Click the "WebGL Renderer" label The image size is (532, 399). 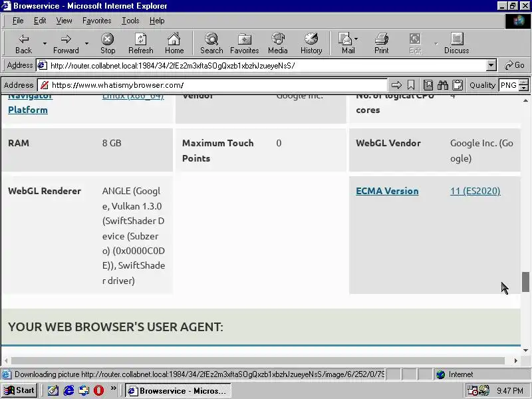pyautogui.click(x=45, y=191)
